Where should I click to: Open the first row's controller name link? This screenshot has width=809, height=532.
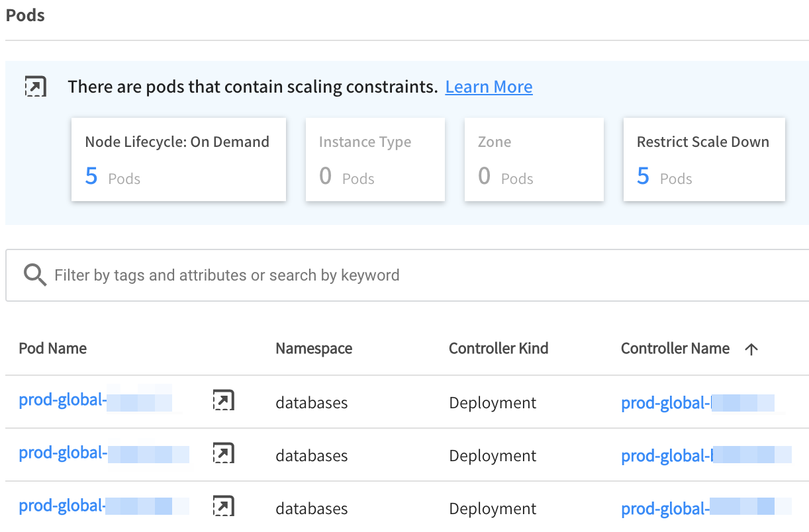(697, 403)
